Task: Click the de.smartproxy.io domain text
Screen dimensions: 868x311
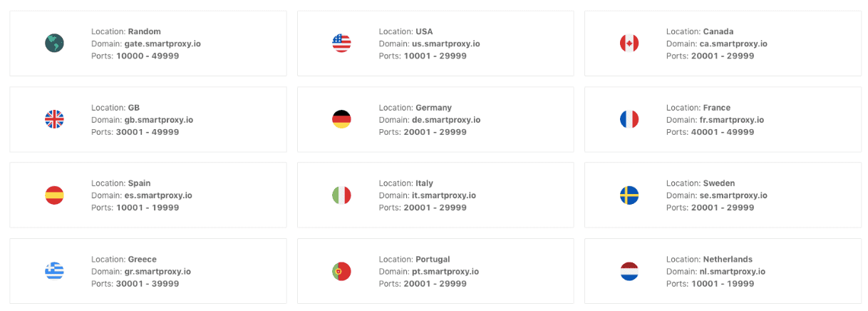Action: pos(446,120)
